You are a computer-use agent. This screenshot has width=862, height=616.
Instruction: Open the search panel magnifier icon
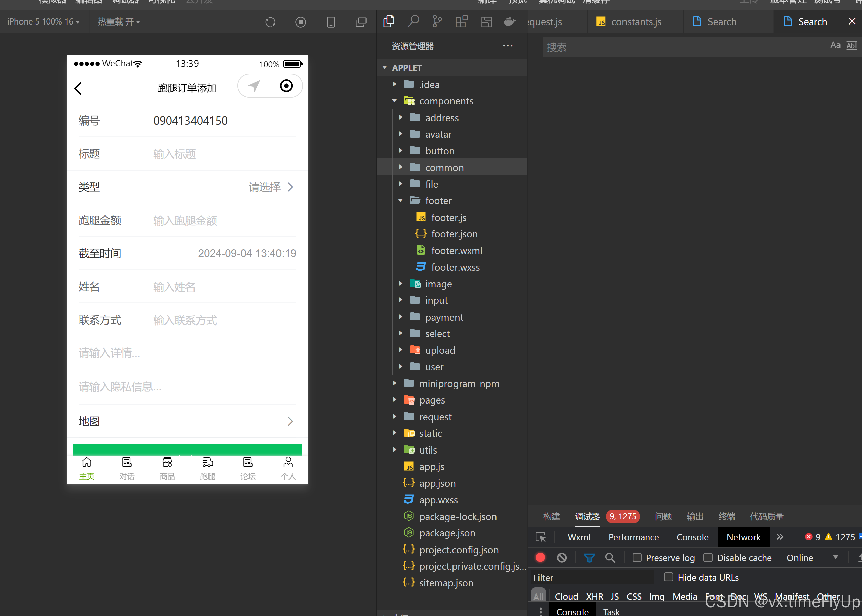[413, 21]
